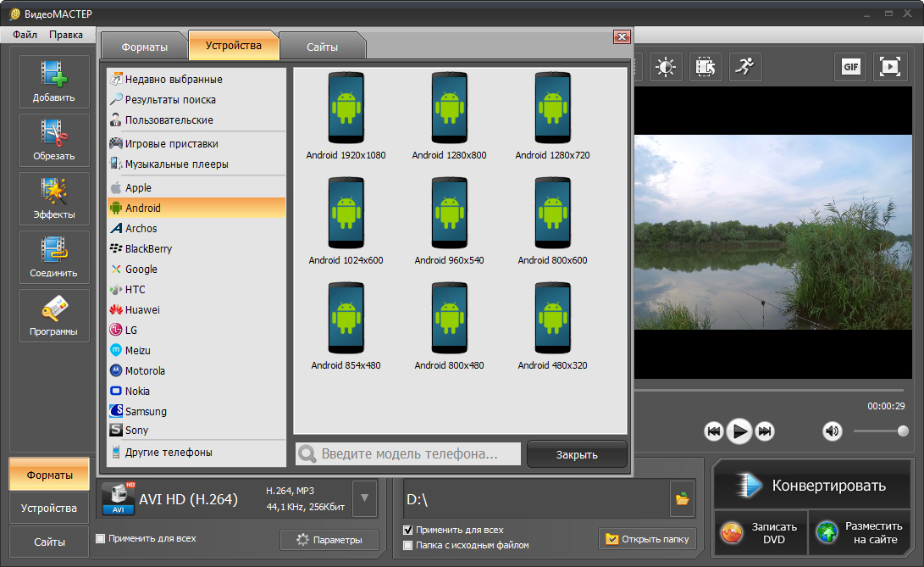Skip forward with next button

765,431
